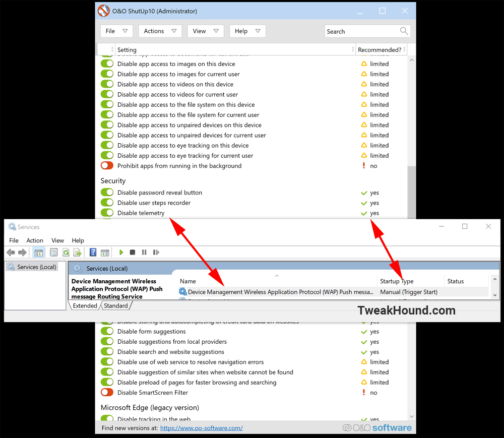Toggle the Show/Hide Console Tree toolbar icon

[x=39, y=253]
